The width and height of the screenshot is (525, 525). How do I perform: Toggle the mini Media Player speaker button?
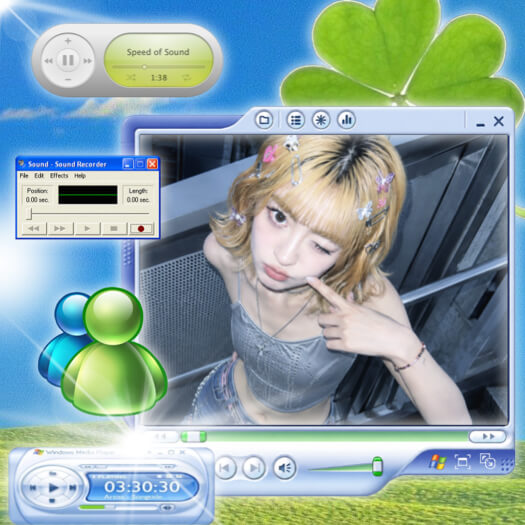click(x=167, y=508)
